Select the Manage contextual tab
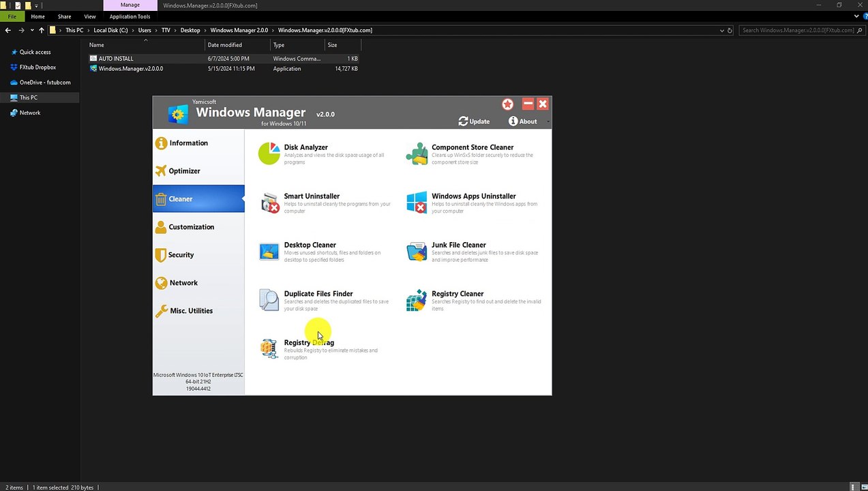 point(130,5)
